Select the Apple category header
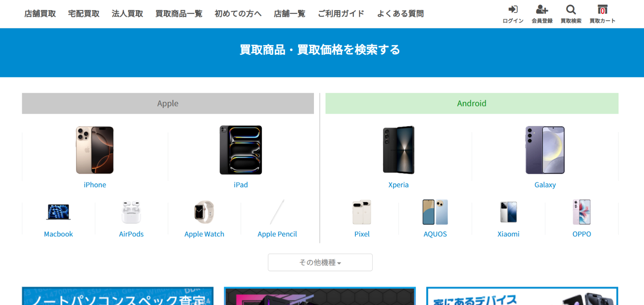Screen dimensions: 644x305 (x=168, y=104)
